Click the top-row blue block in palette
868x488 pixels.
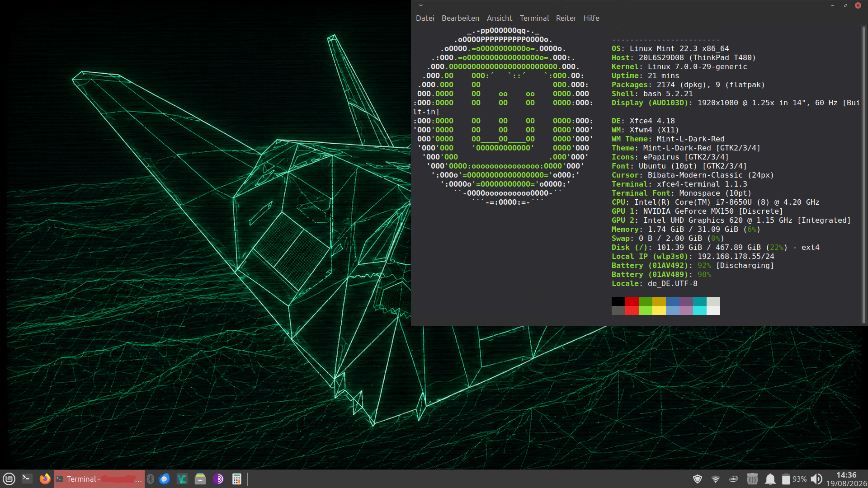pos(673,301)
